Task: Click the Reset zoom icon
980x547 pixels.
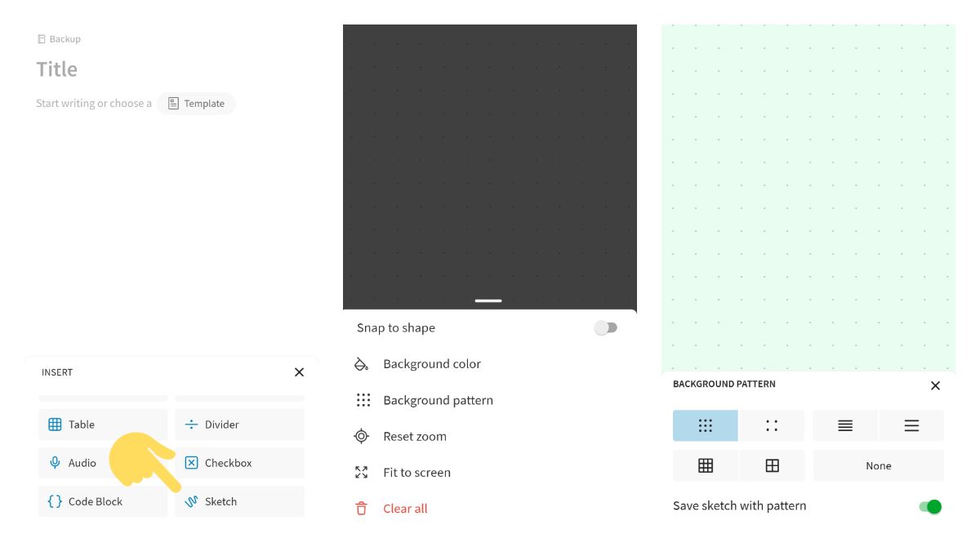Action: tap(361, 436)
